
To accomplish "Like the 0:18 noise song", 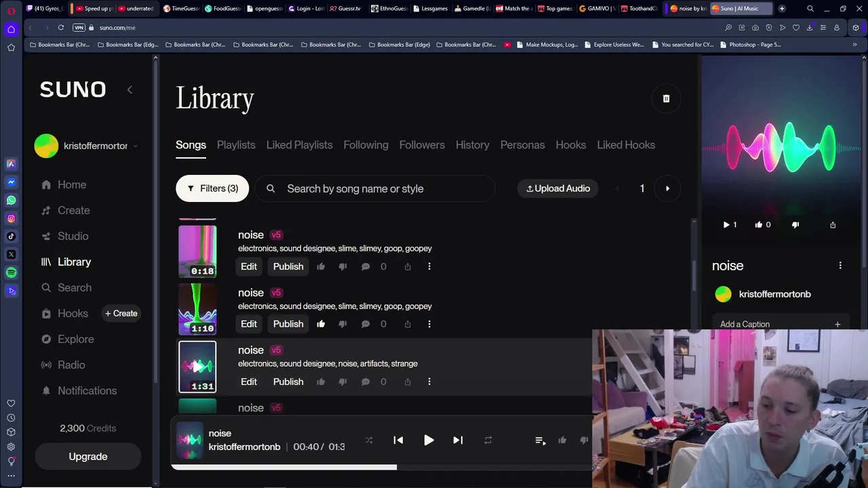I will click(x=321, y=266).
